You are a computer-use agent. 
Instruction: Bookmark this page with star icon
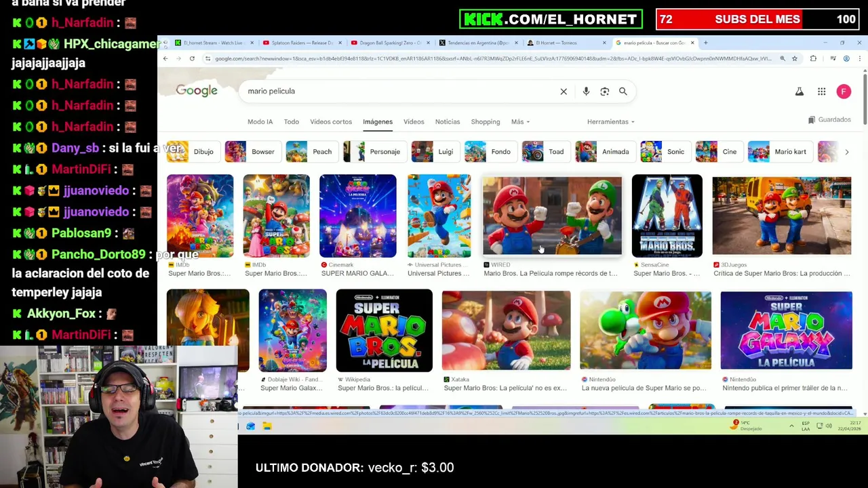795,59
